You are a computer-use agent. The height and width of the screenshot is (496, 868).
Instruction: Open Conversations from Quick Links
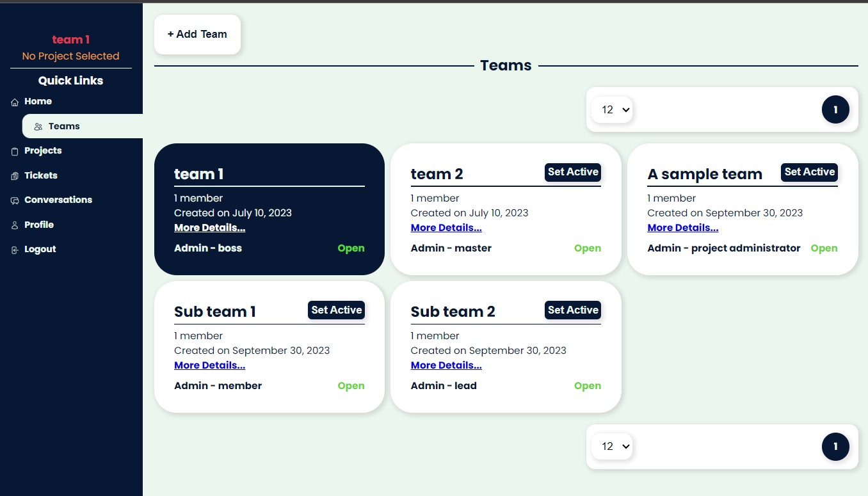[x=58, y=200]
